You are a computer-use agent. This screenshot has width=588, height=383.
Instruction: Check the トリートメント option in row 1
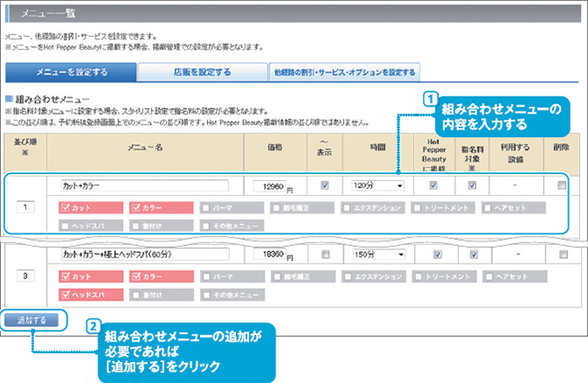click(419, 208)
